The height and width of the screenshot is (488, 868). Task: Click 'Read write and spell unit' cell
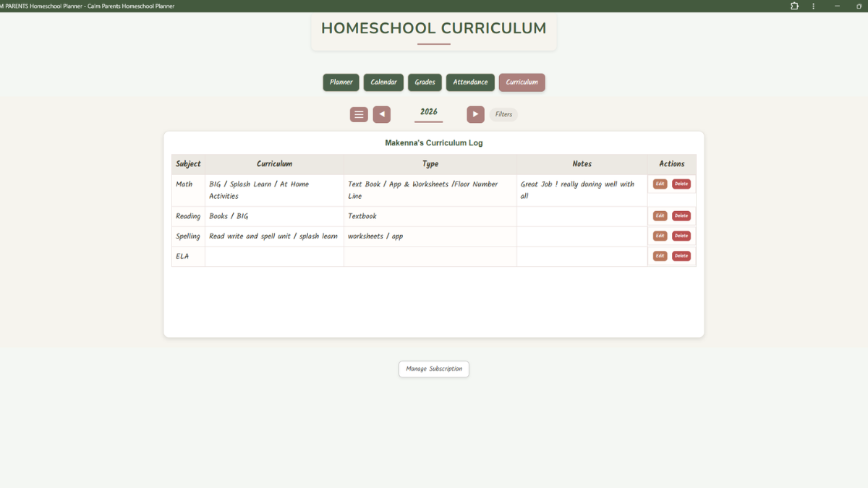click(275, 236)
